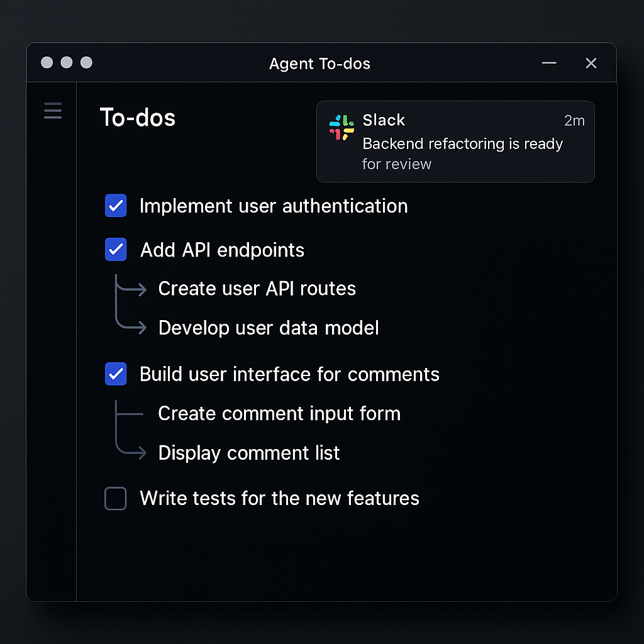Click the To-dos heading
Viewport: 644px width, 644px height.
click(x=137, y=118)
